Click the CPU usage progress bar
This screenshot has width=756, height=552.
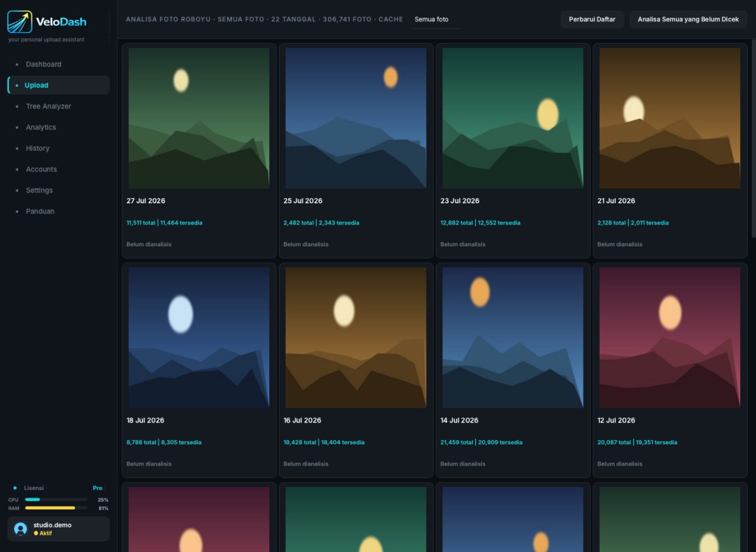coord(56,499)
